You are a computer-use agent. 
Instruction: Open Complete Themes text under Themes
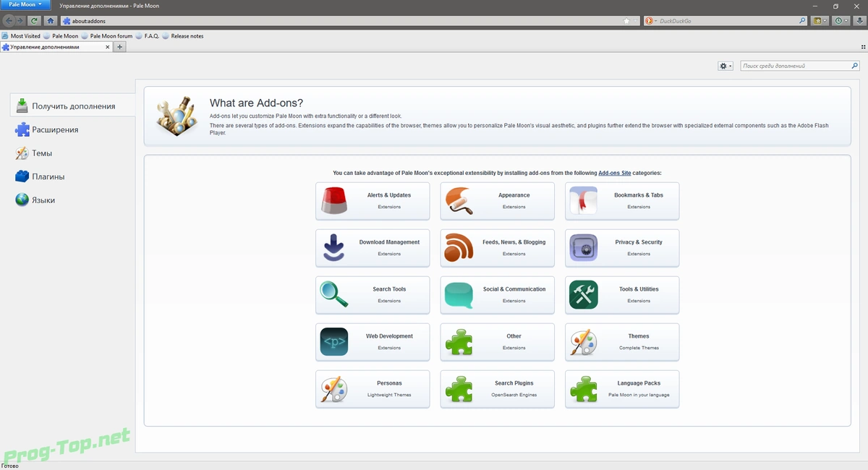[x=639, y=348]
